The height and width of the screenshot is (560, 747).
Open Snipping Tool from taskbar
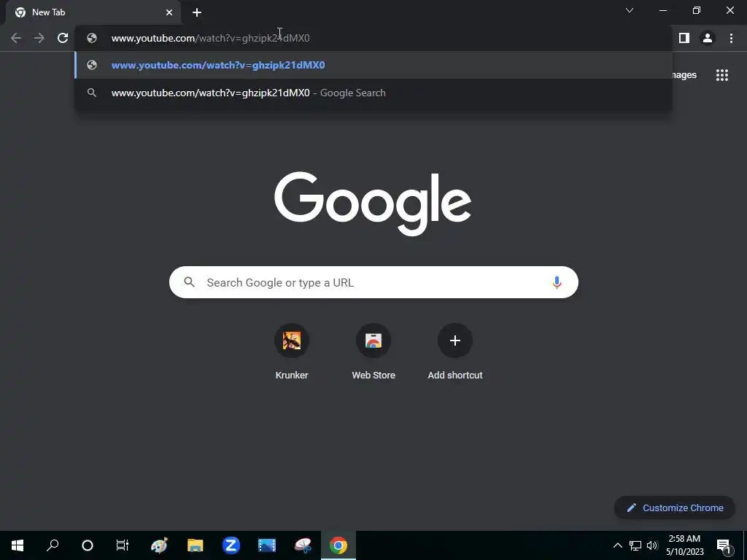(303, 545)
